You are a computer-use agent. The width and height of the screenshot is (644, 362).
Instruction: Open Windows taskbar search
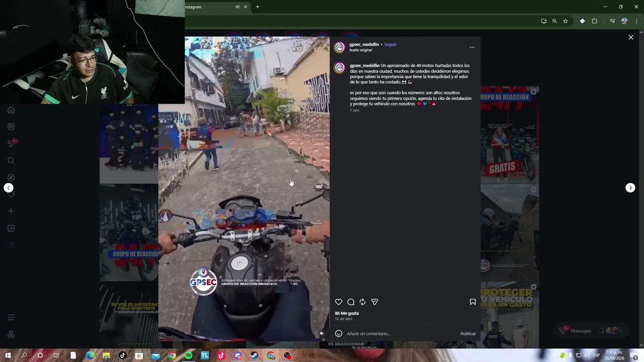tap(24, 355)
